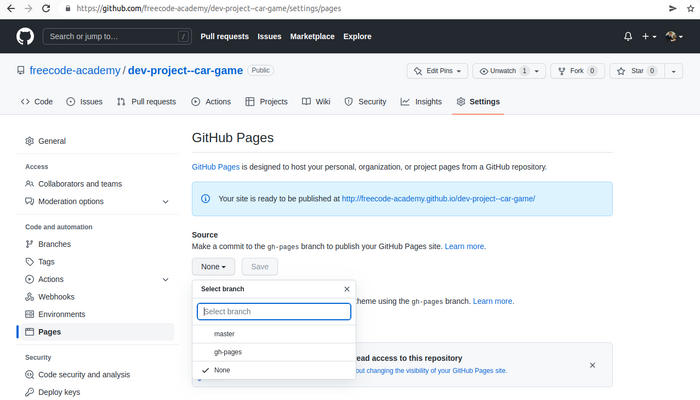Click the browser forward arrow

[x=28, y=8]
